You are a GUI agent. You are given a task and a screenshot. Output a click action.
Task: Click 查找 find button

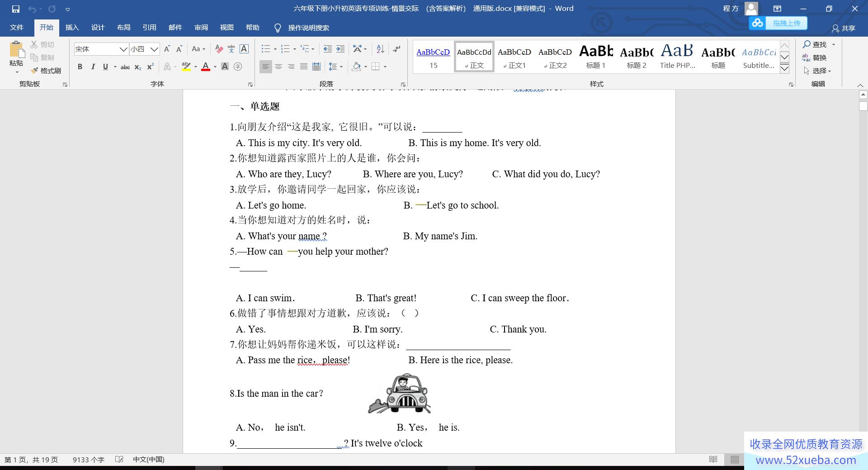[x=815, y=44]
